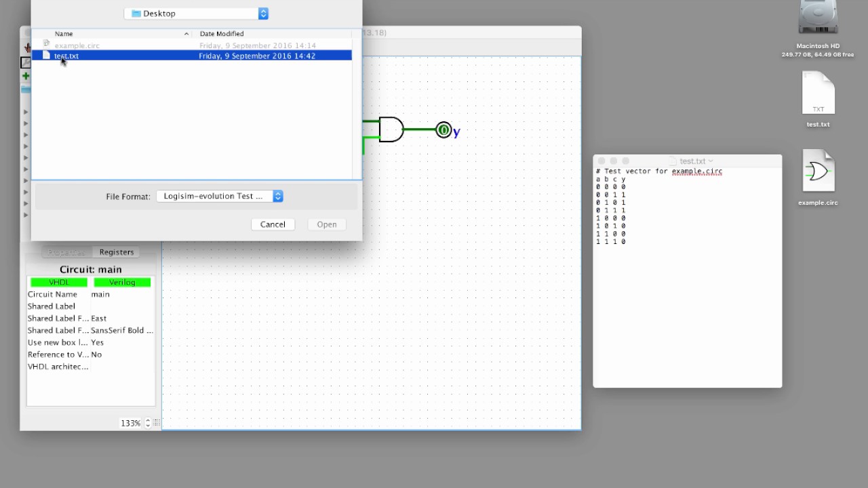This screenshot has width=868, height=488.
Task: Click the '0 0 0 0' line in TextEdit
Action: 611,187
